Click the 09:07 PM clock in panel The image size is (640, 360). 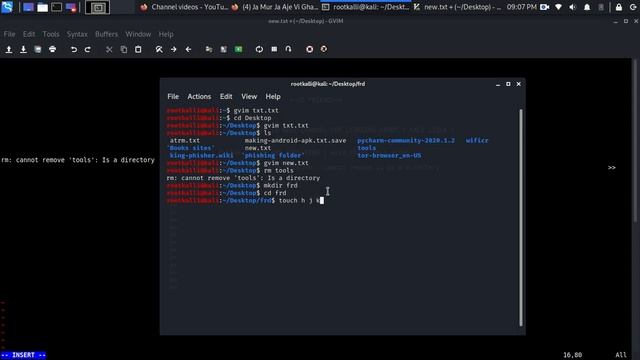pyautogui.click(x=522, y=7)
